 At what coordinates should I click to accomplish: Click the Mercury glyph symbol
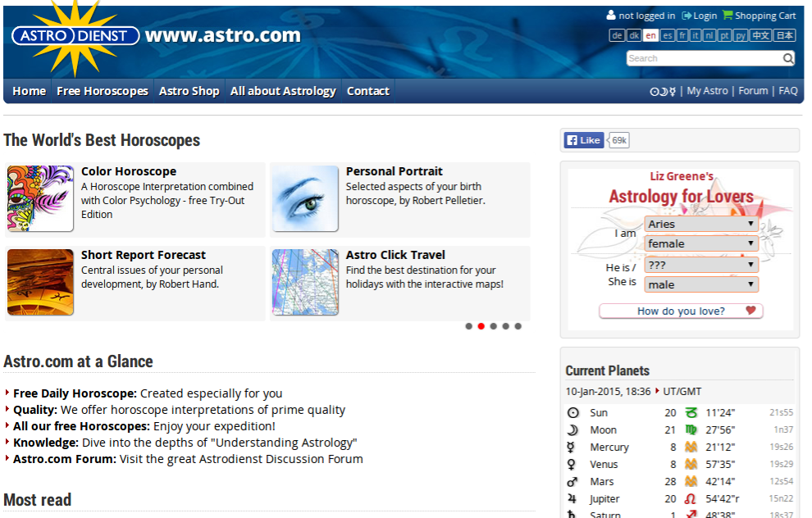pos(571,448)
